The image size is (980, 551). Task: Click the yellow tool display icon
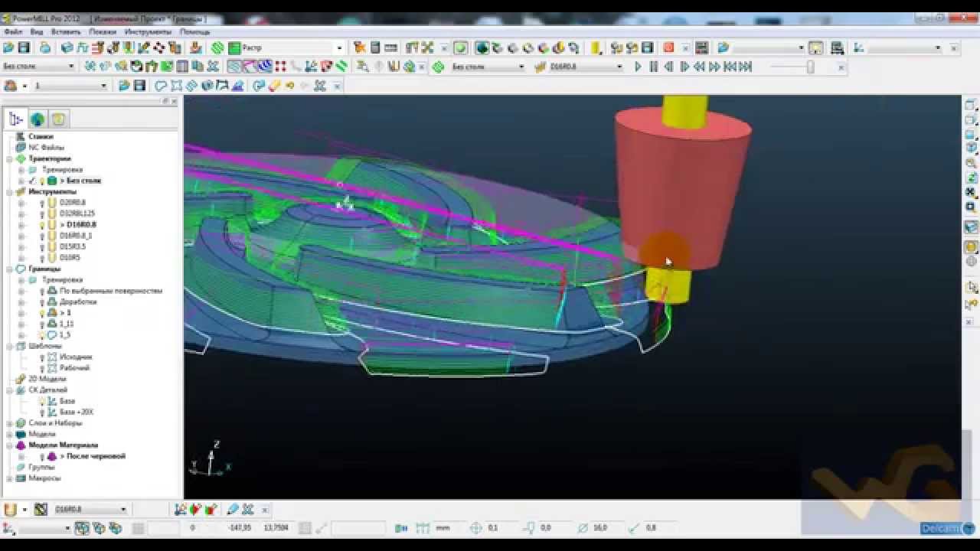pyautogui.click(x=596, y=47)
